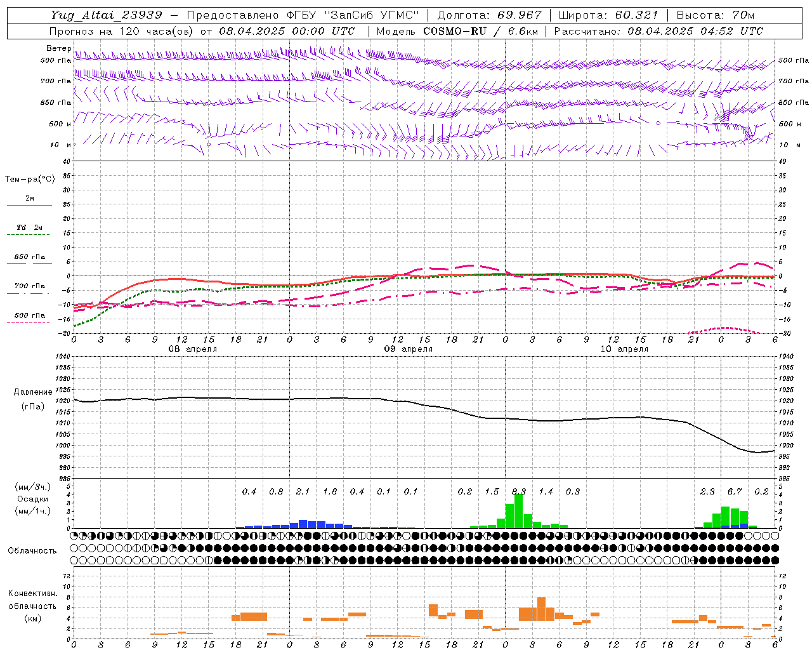Click the Осадки panel label
This screenshot has width=812, height=650.
(33, 499)
